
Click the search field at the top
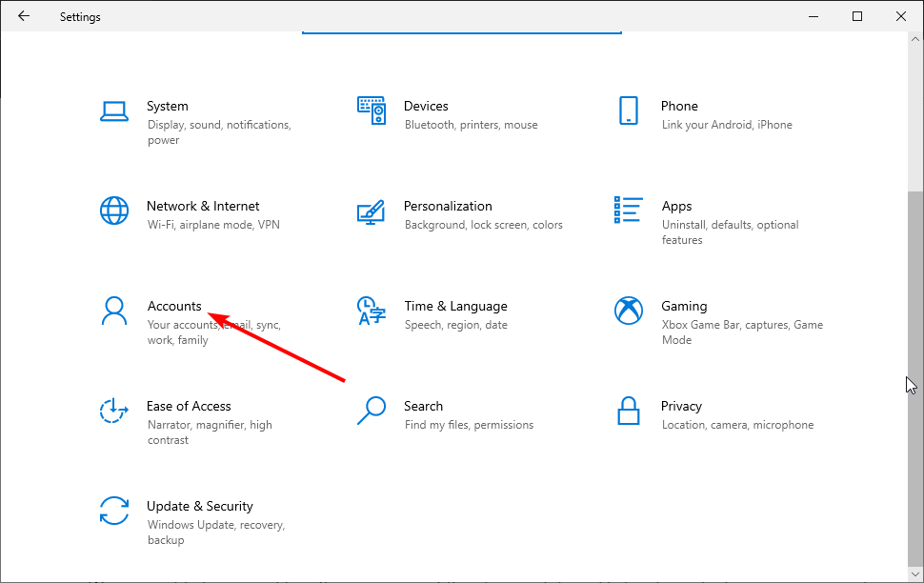point(462,30)
